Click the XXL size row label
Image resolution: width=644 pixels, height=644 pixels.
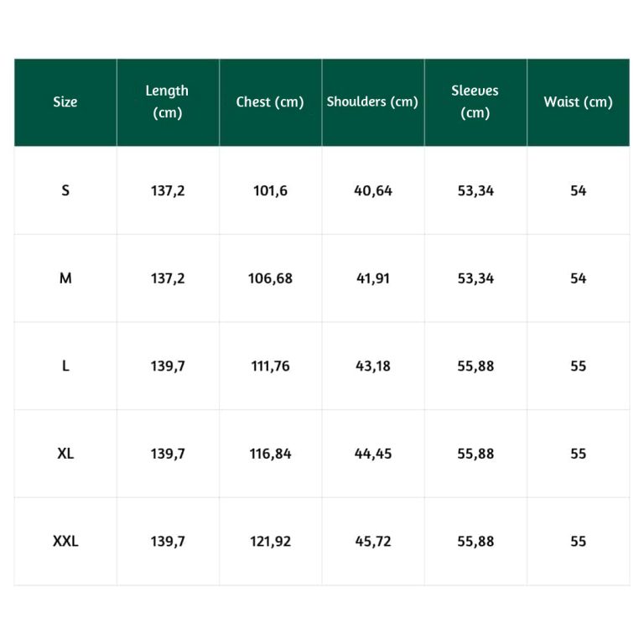[x=65, y=542]
